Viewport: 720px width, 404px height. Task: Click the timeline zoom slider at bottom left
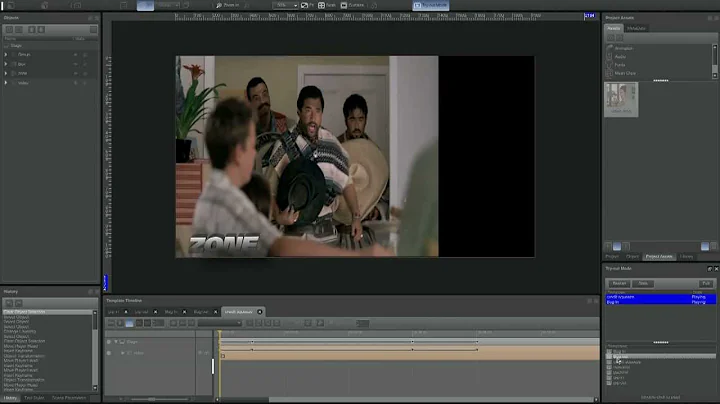click(152, 399)
